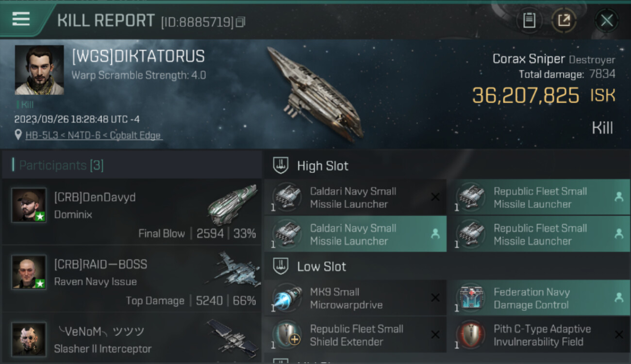The image size is (631, 364).
Task: View DIKTATORUS pilot portrait
Action: [x=39, y=70]
